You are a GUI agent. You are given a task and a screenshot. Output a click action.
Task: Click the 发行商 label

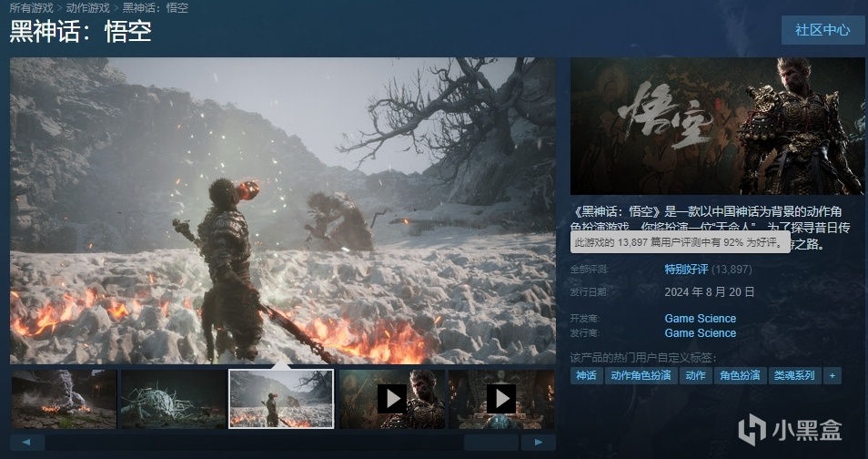[584, 332]
